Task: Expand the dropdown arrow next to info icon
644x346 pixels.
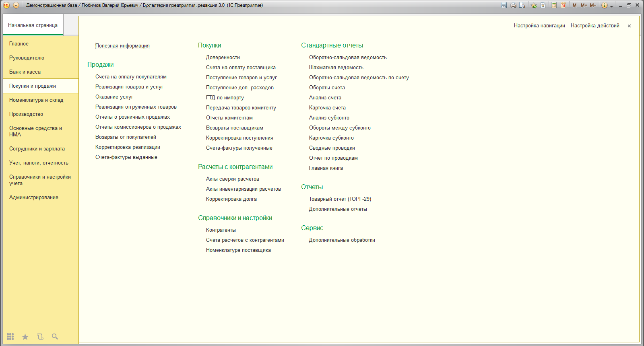Action: click(611, 6)
